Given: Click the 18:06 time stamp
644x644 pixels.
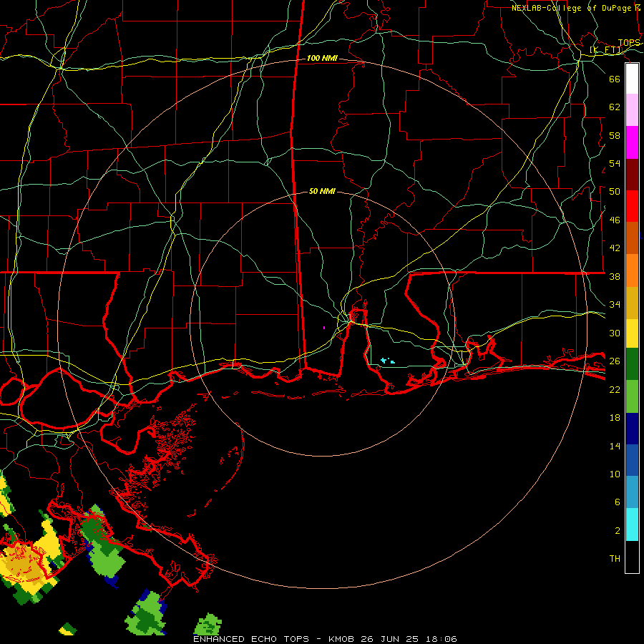Looking at the screenshot, I should point(441,639).
